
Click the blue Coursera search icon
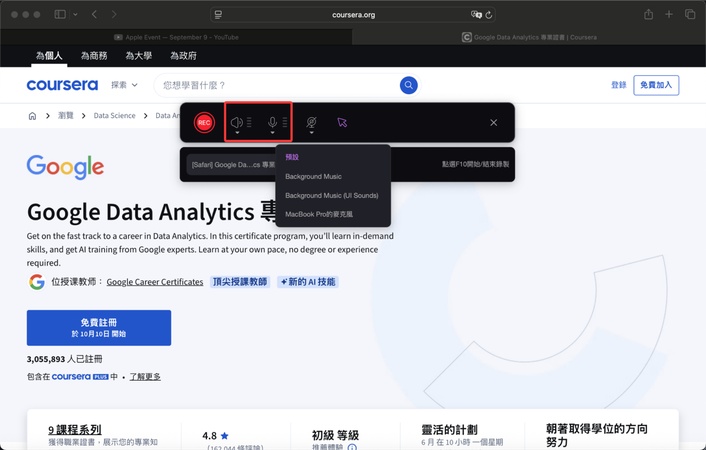click(x=408, y=85)
